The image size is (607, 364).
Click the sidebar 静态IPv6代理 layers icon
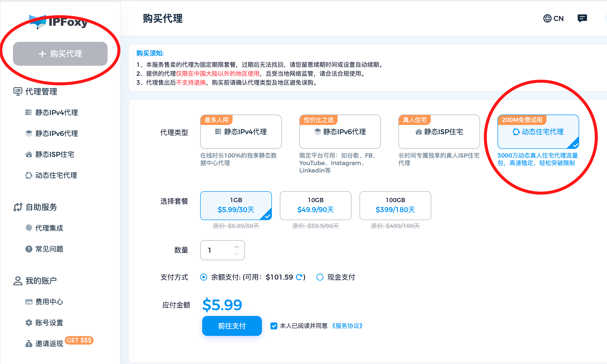[29, 133]
